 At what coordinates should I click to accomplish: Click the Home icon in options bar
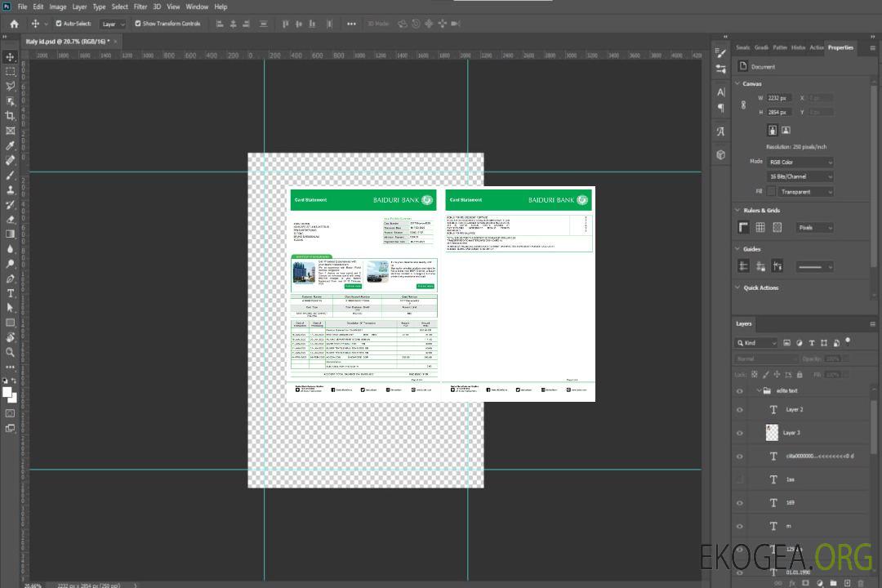tap(14, 24)
